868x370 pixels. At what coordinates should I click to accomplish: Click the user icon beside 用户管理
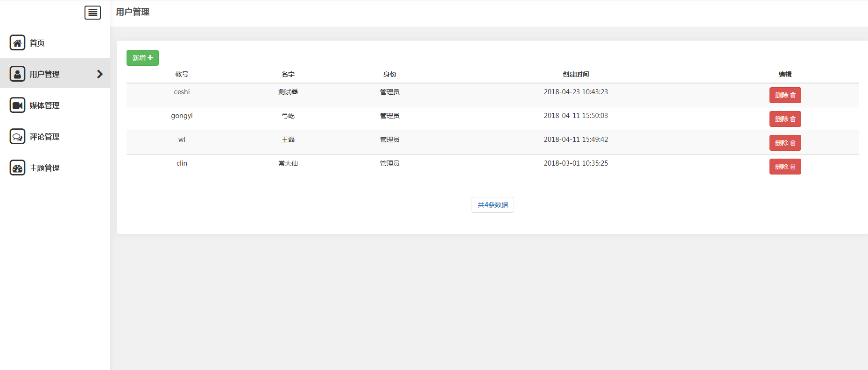pyautogui.click(x=17, y=74)
